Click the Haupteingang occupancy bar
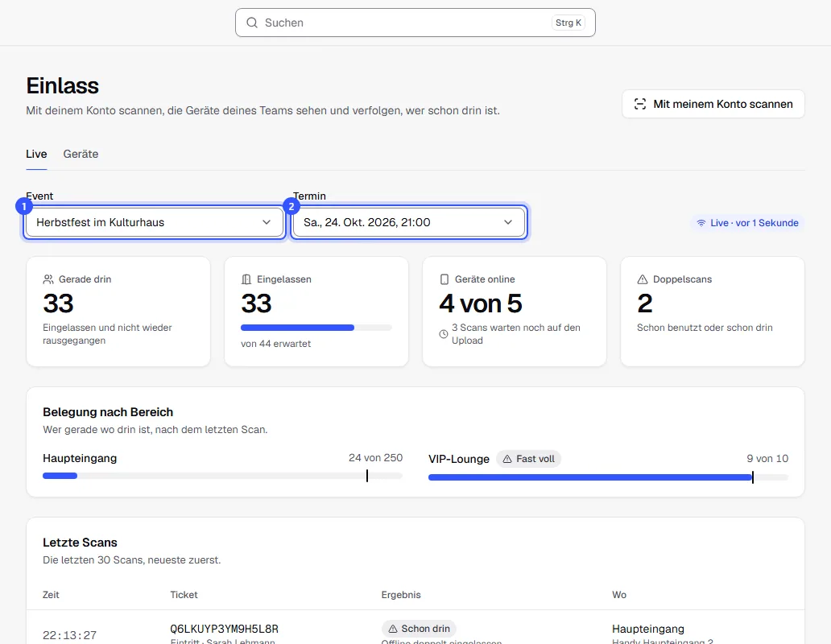831x644 pixels. [x=222, y=476]
